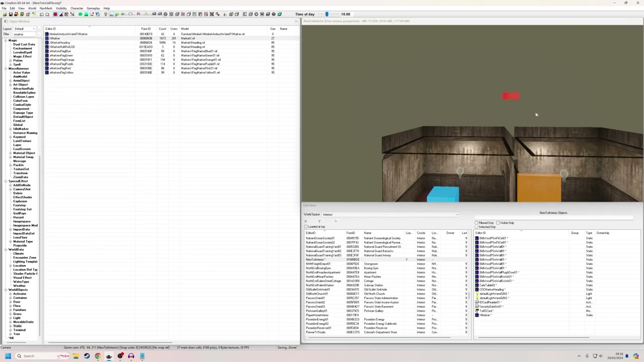The height and width of the screenshot is (362, 644).
Task: Select XMarkerMultiRefLOD row
Action: (x=171, y=47)
